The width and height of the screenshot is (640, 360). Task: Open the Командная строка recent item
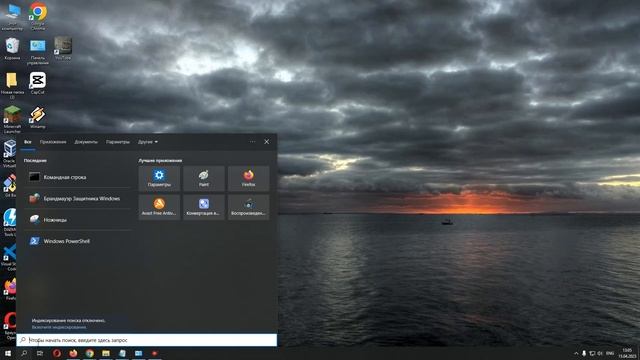(78, 177)
